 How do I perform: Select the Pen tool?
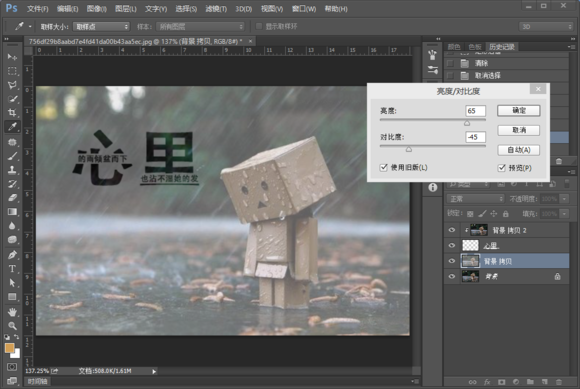point(12,255)
